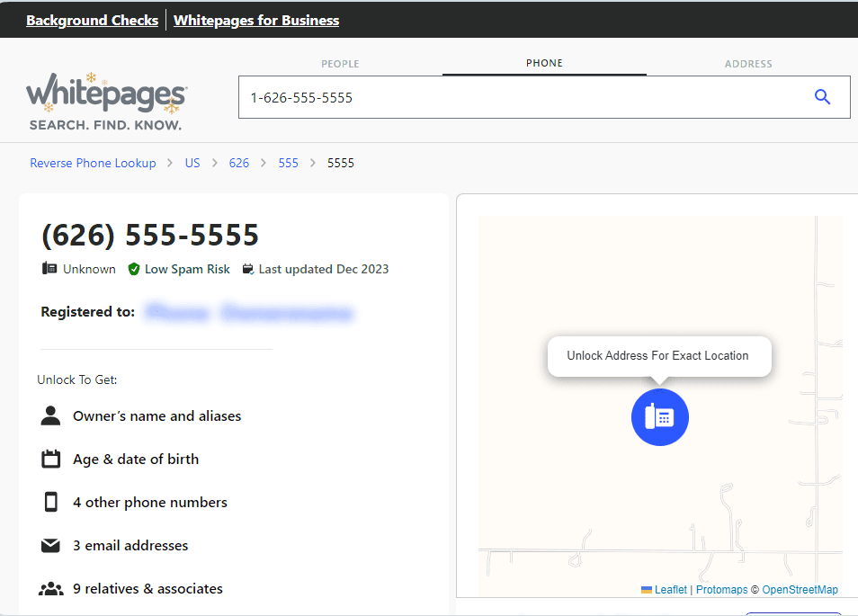
Task: Click the (626) 555-5555 heading
Action: 150,236
